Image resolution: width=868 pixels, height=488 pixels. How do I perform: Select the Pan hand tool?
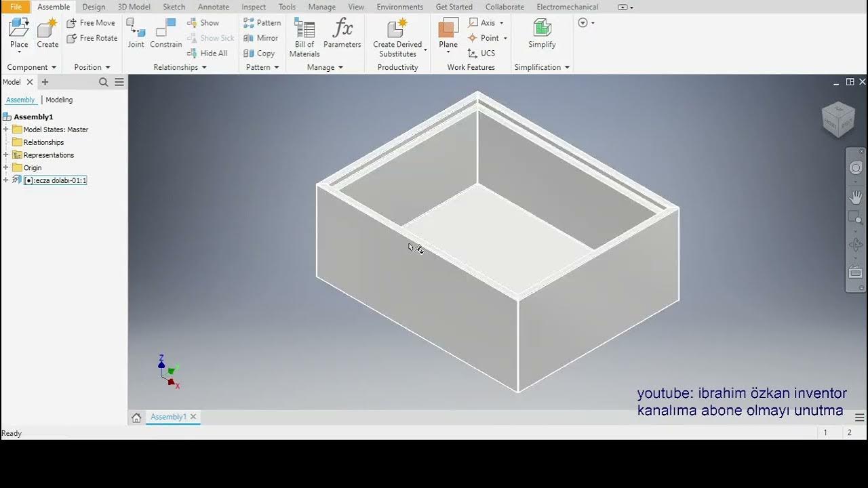click(x=856, y=197)
